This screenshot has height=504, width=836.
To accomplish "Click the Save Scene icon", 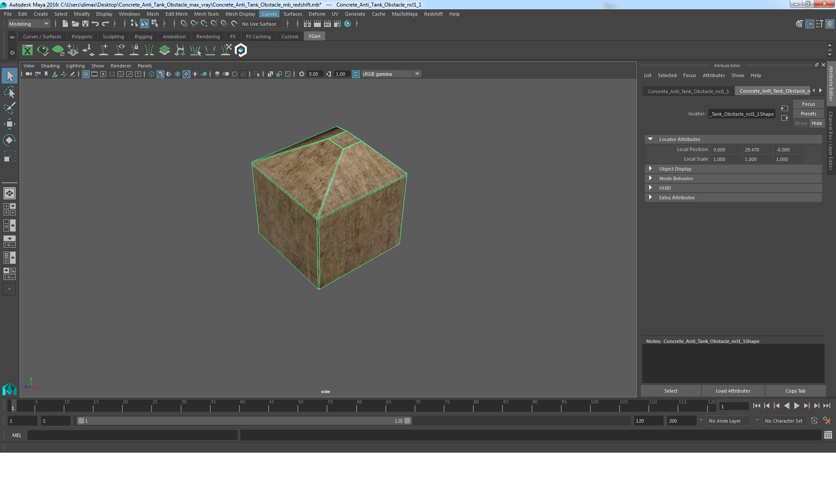I will click(85, 24).
